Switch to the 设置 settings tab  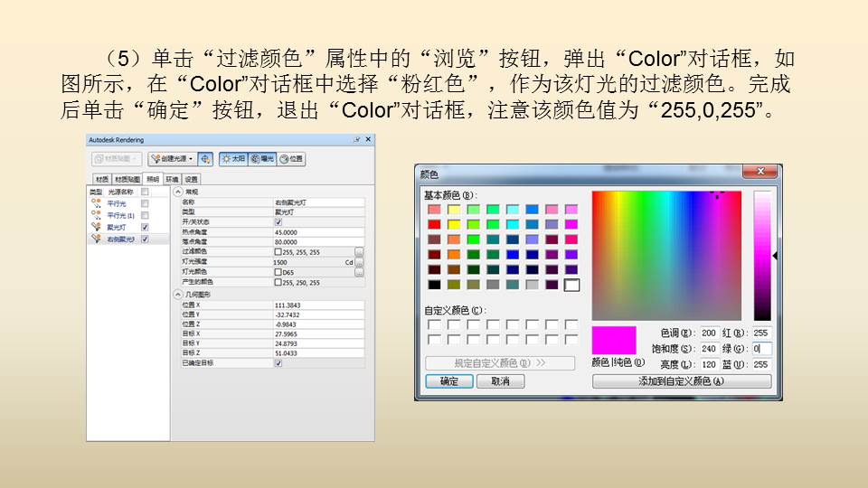tap(191, 179)
